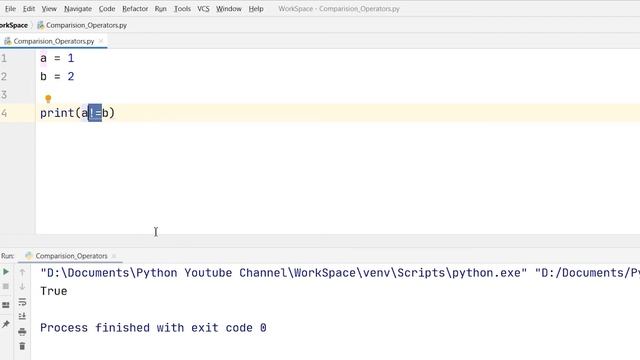Click 'Process finished with exit code 0' text
Image resolution: width=640 pixels, height=360 pixels.
[x=153, y=328]
